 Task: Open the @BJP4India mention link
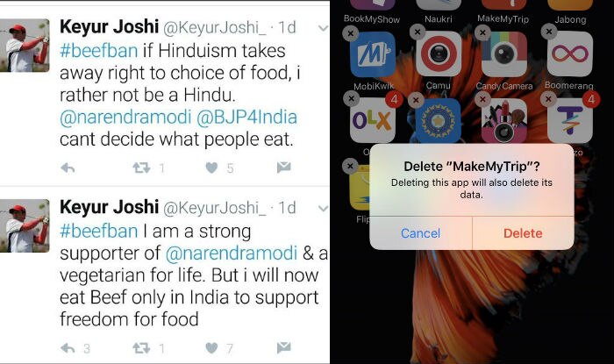coord(246,117)
